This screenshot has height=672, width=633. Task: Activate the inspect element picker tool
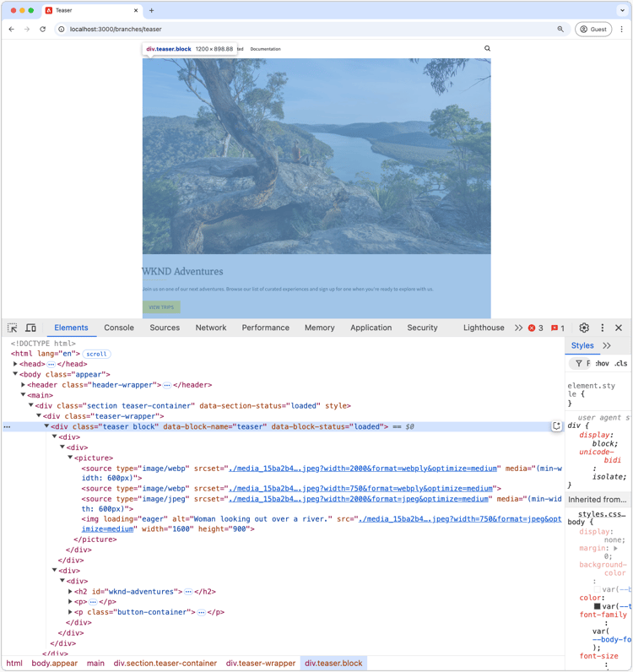pos(13,328)
